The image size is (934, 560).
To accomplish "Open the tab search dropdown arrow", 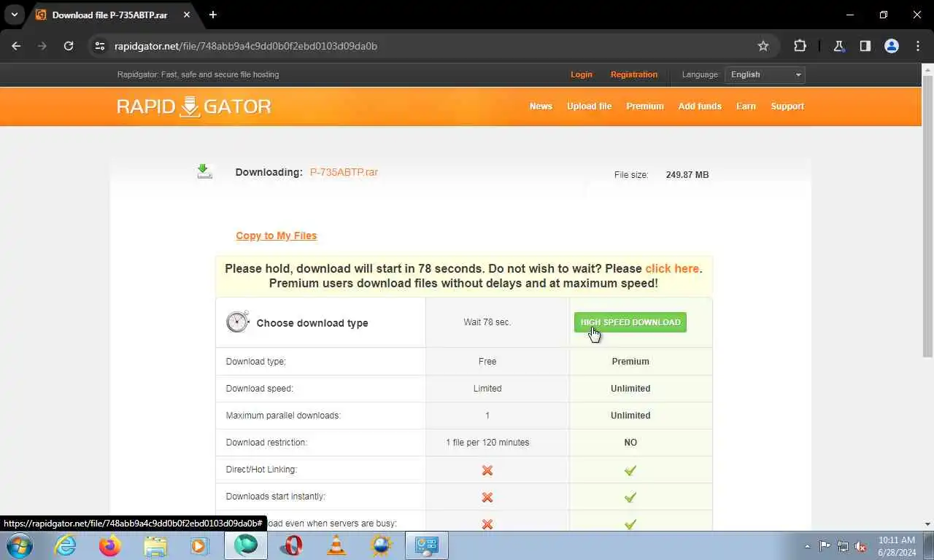I will click(14, 15).
